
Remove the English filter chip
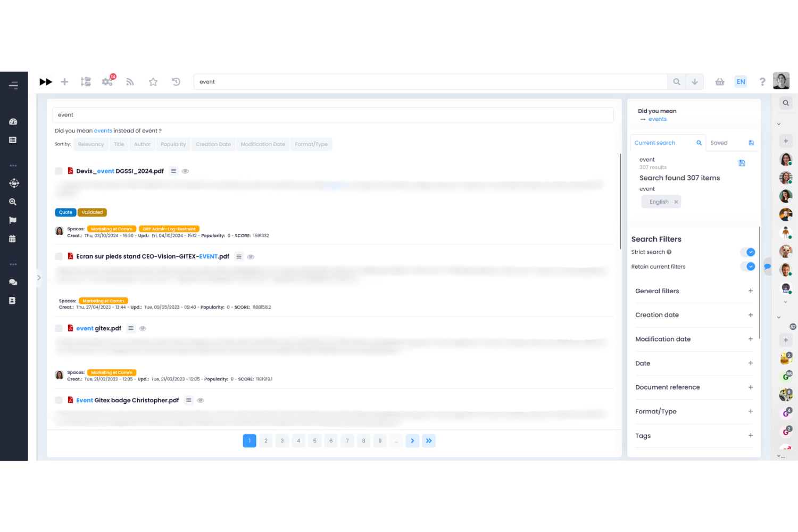676,202
